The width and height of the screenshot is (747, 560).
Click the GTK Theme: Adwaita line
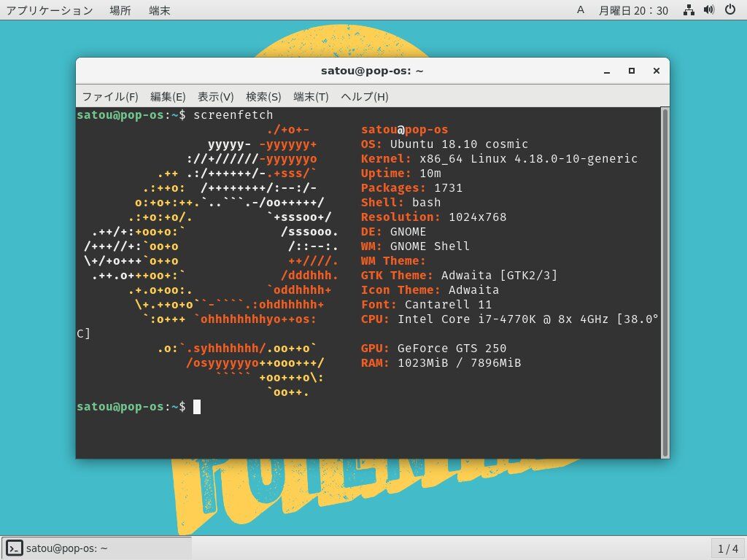tap(460, 275)
